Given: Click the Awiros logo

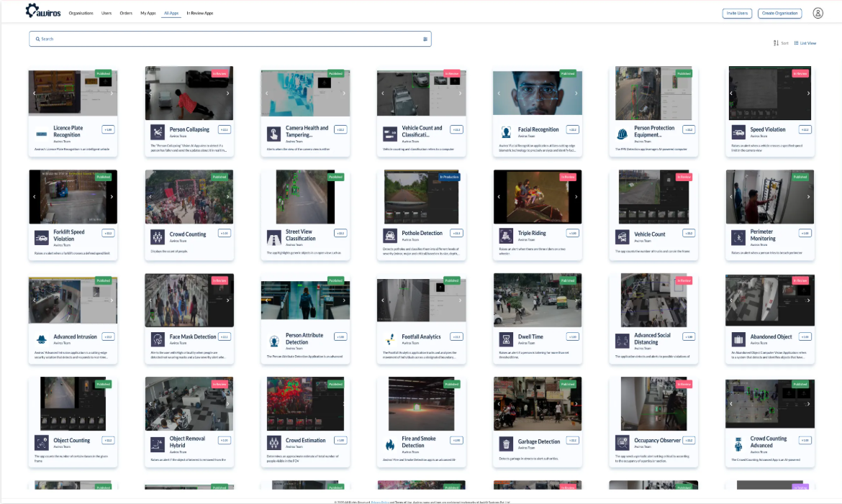Looking at the screenshot, I should pyautogui.click(x=43, y=12).
